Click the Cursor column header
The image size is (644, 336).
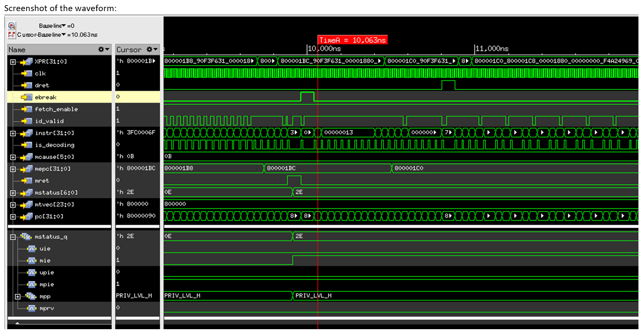pos(128,50)
